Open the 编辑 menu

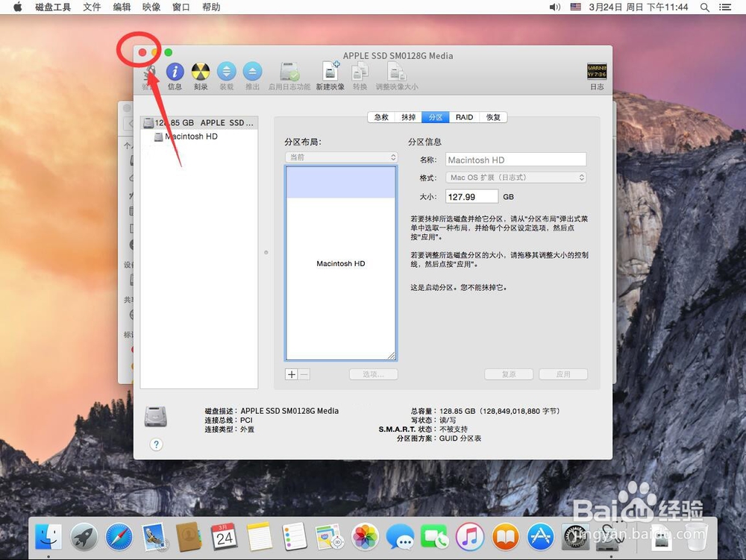tap(122, 7)
